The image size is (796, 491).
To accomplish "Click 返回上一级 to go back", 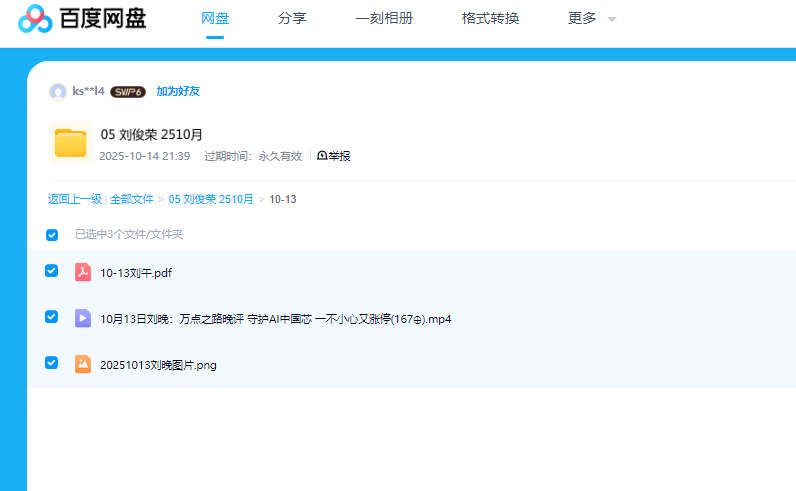I will tap(75, 199).
